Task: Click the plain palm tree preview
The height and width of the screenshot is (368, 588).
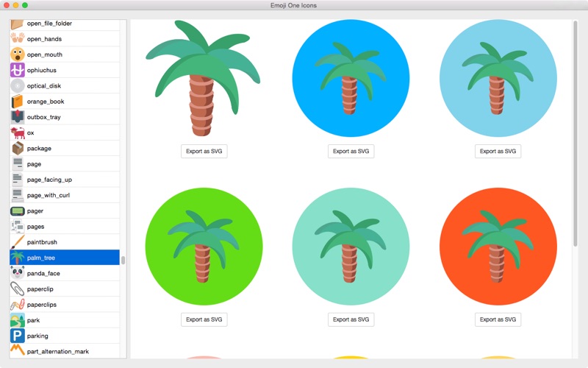Action: tap(203, 78)
